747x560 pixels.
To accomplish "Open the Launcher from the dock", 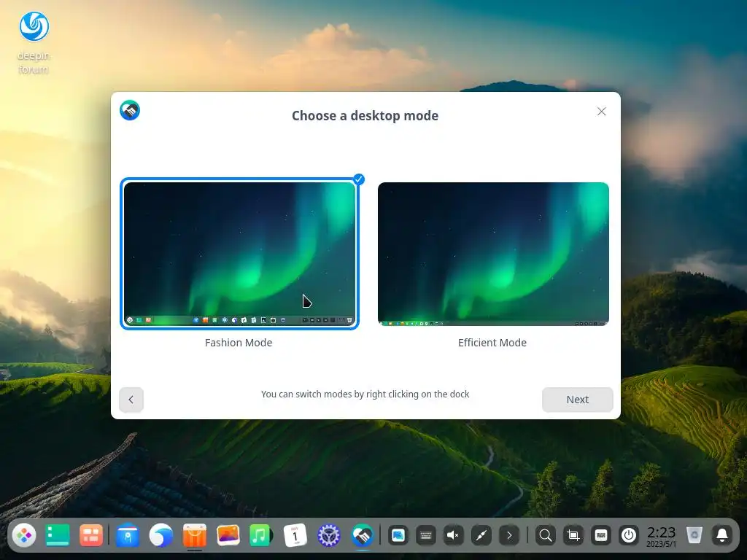I will click(24, 535).
